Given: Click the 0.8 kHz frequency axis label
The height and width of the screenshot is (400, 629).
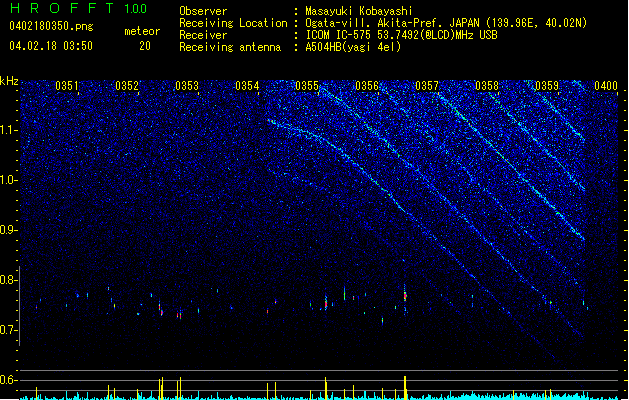Looking at the screenshot, I should point(9,280).
